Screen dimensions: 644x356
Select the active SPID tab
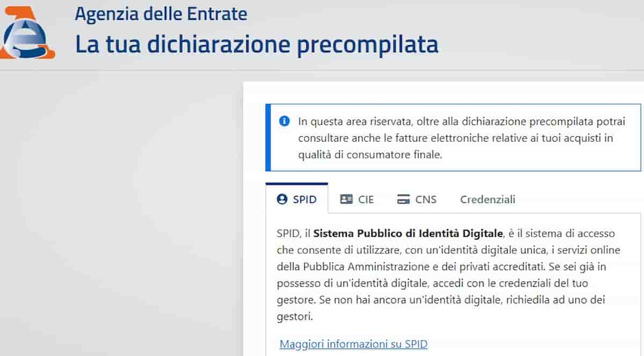tap(297, 199)
